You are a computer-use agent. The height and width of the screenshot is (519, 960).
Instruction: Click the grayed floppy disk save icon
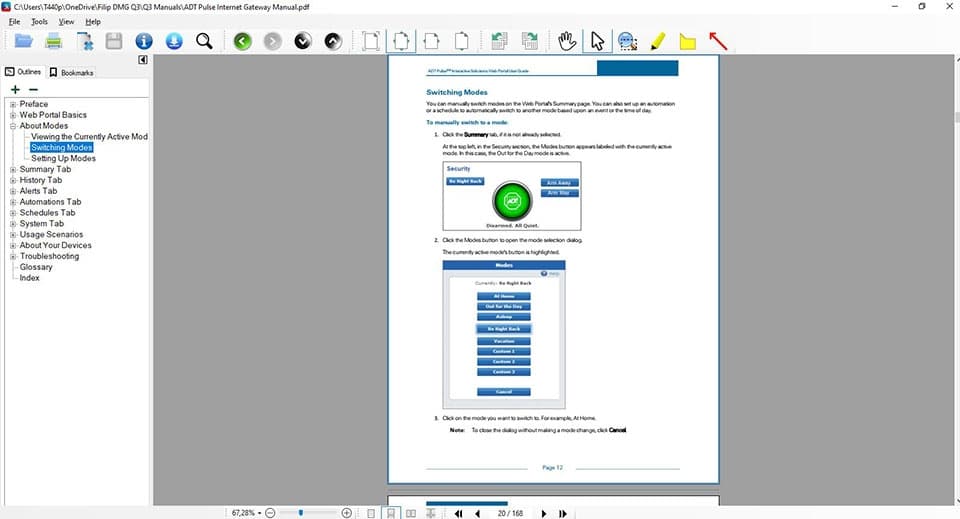[x=114, y=41]
